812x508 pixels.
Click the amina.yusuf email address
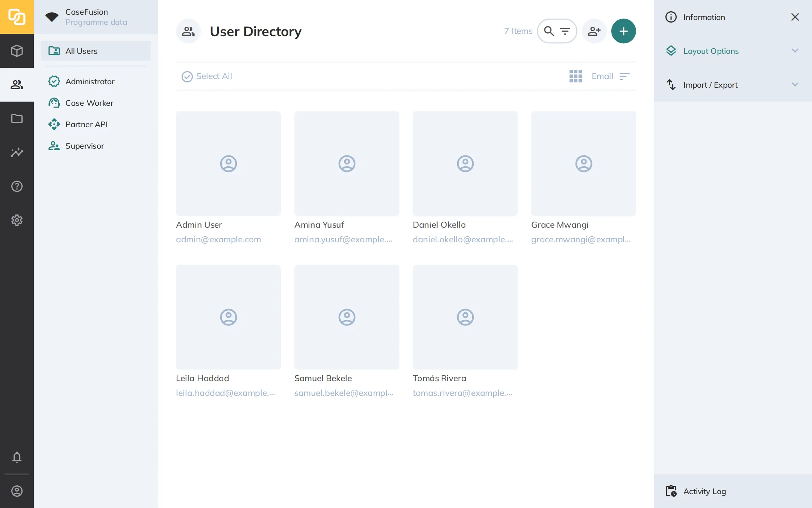pyautogui.click(x=343, y=239)
